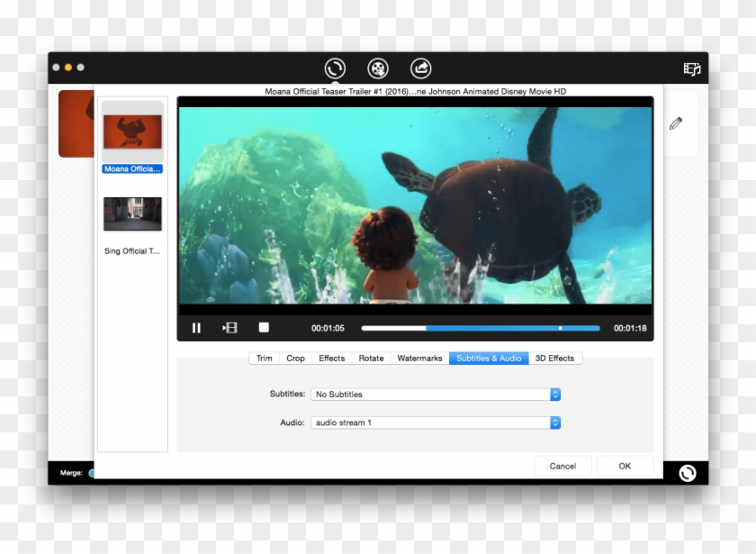
Task: Stop the video playback
Action: (264, 328)
